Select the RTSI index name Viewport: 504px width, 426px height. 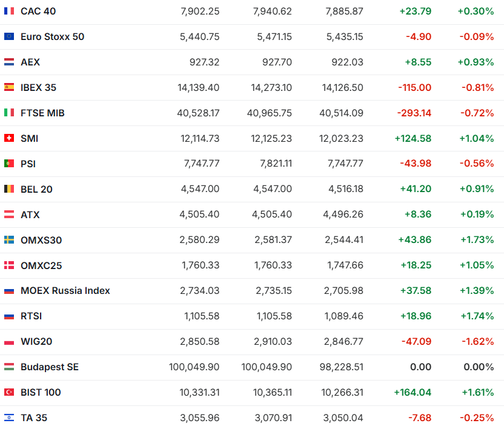[x=31, y=316]
